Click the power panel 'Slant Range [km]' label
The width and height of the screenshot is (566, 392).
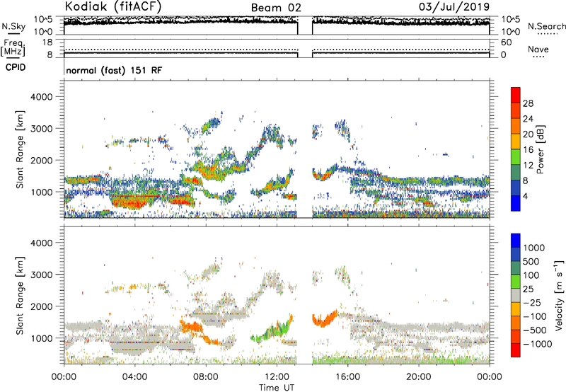point(21,149)
